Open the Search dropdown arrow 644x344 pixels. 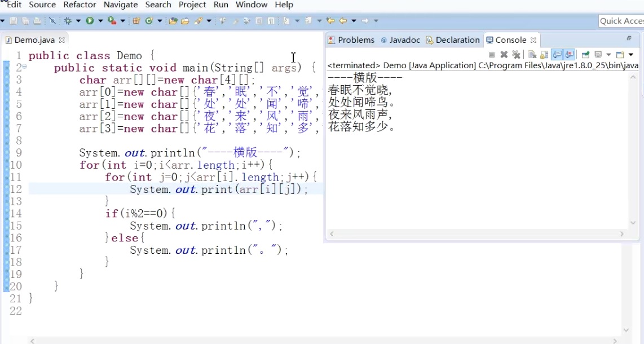tap(209, 21)
